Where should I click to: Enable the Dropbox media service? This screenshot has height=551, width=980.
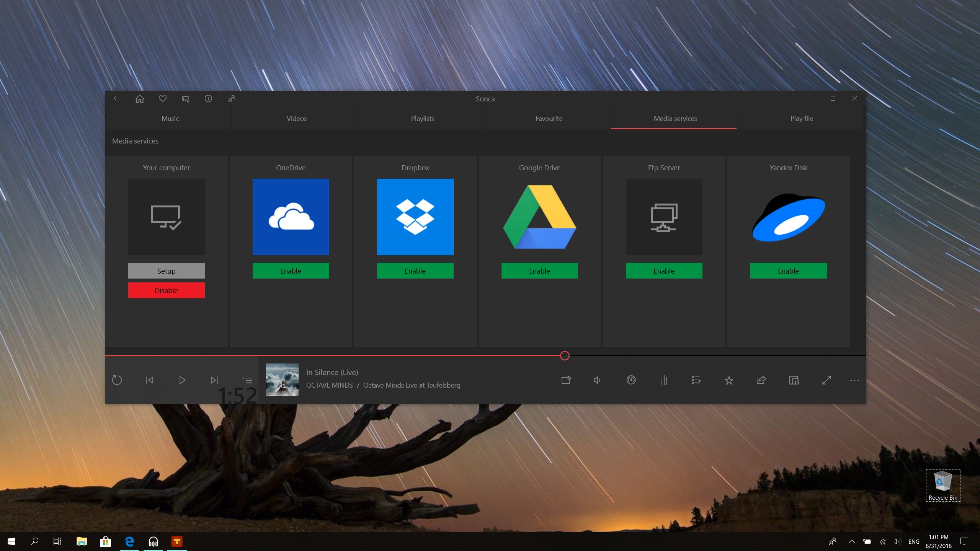coord(415,271)
